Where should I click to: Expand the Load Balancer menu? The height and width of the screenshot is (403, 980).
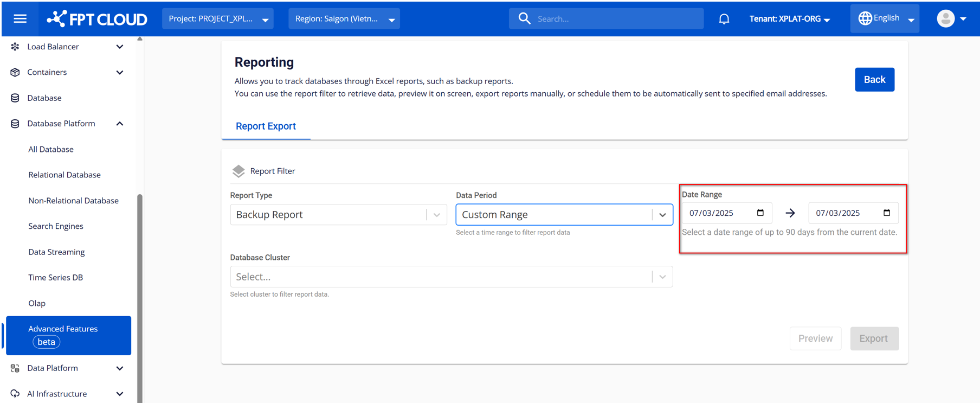(120, 47)
